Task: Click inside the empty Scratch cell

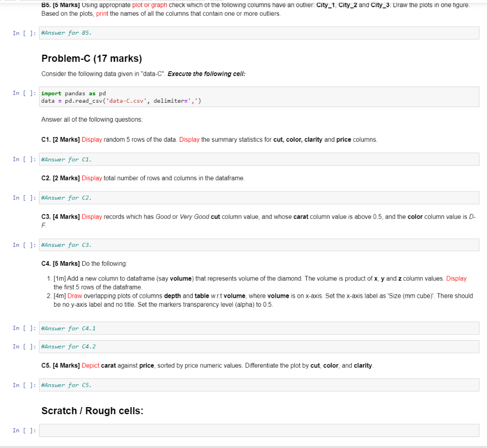Action: [190, 430]
